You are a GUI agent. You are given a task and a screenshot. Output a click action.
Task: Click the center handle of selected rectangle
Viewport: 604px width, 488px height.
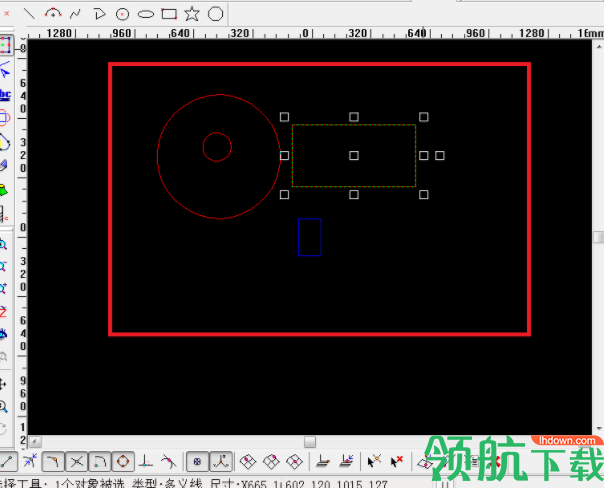[x=354, y=156]
